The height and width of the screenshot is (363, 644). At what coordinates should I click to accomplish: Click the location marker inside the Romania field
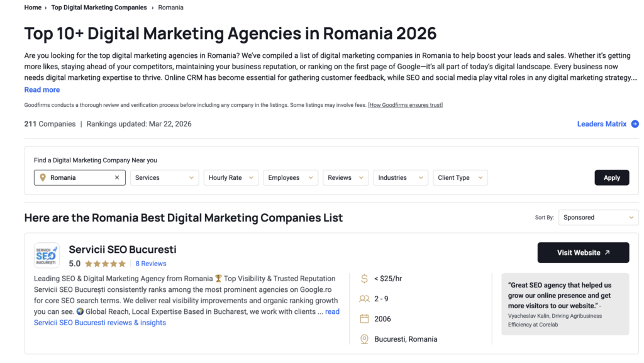pos(43,177)
